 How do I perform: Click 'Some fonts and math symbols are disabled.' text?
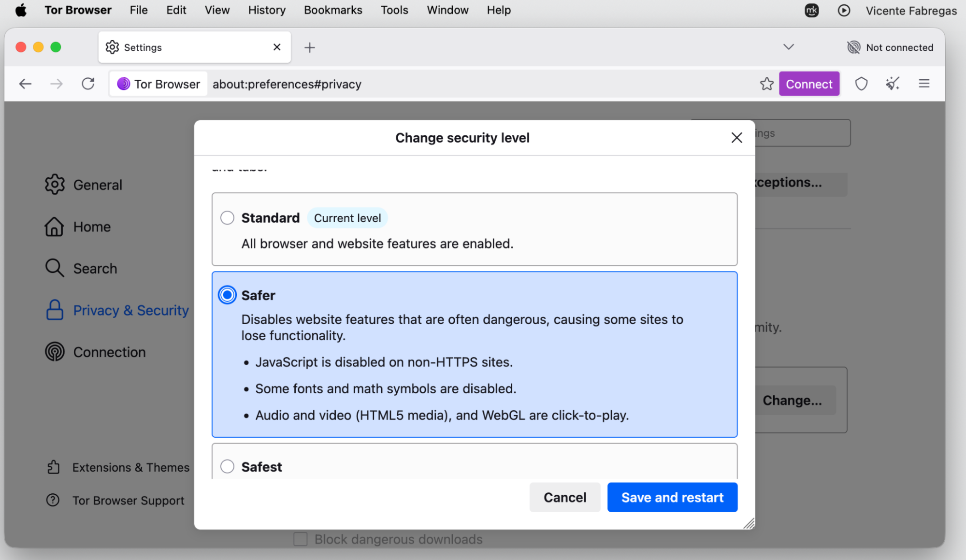click(386, 388)
